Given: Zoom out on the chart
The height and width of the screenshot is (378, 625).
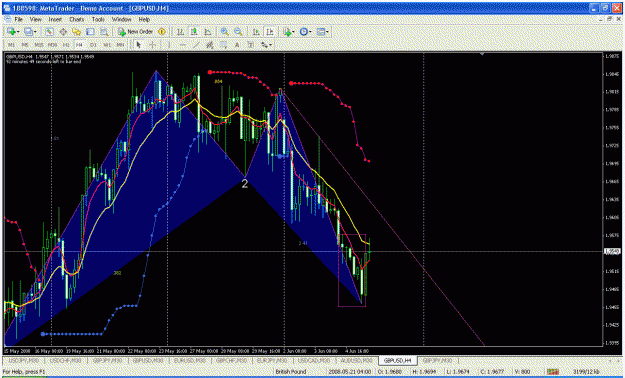Looking at the screenshot, I should coord(238,32).
